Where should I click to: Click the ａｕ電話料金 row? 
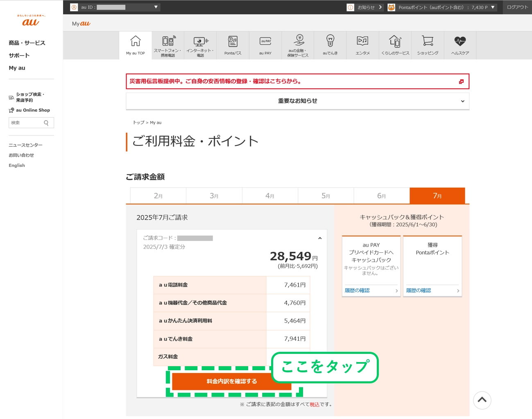coord(232,285)
